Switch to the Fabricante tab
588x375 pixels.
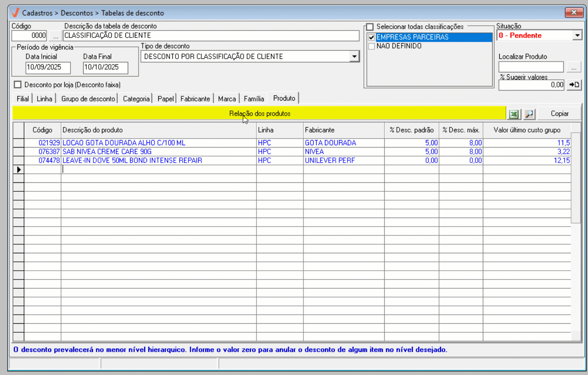click(195, 99)
